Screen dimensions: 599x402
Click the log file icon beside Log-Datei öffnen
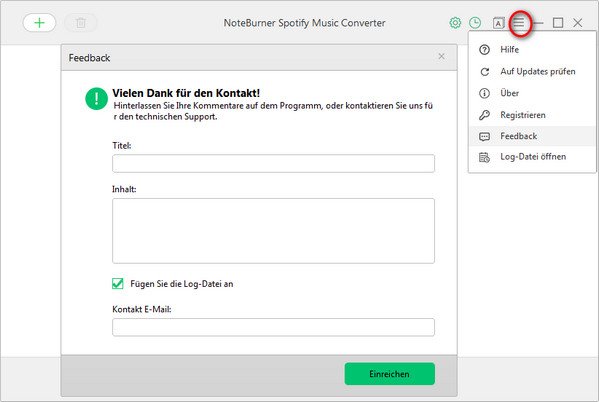coord(484,157)
